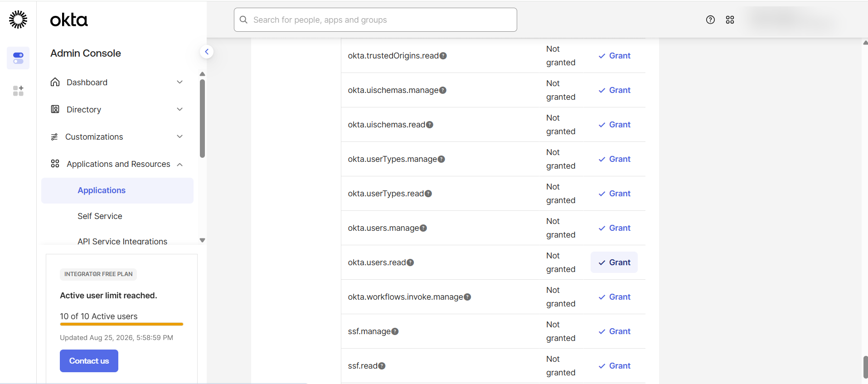Click the Directory address book icon
Image resolution: width=868 pixels, height=384 pixels.
[x=55, y=109]
